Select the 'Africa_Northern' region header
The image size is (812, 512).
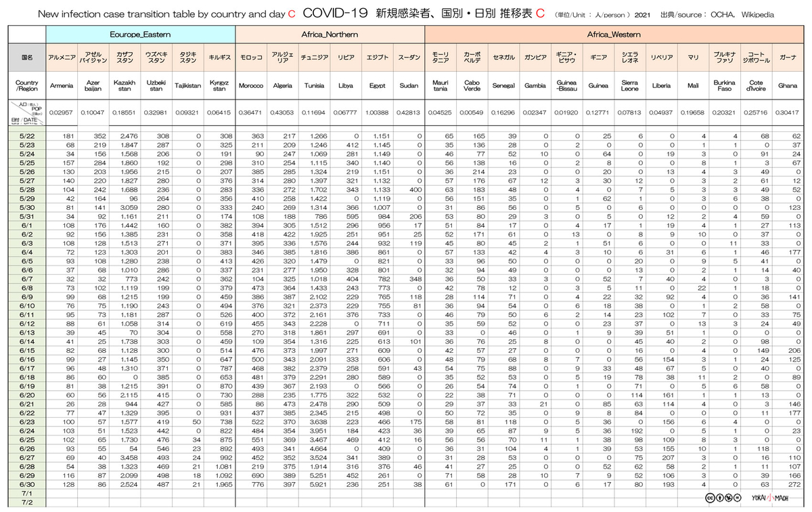click(x=330, y=34)
